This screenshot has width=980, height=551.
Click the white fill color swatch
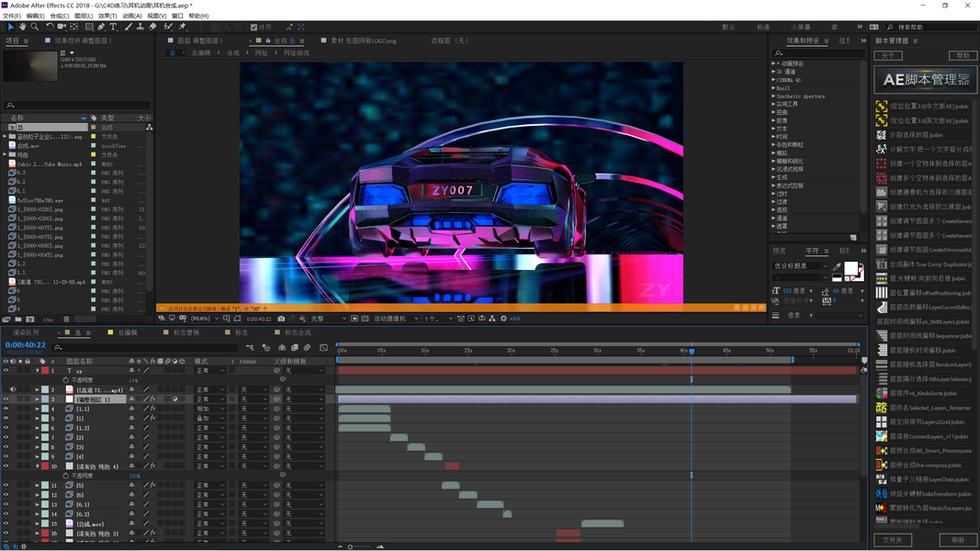click(x=850, y=269)
